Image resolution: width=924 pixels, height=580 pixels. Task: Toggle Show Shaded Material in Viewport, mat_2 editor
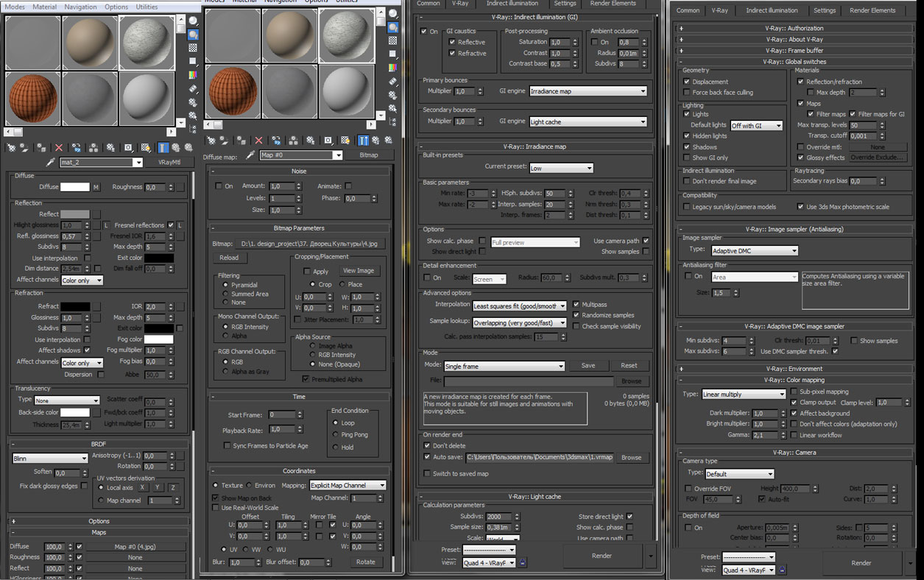click(146, 148)
